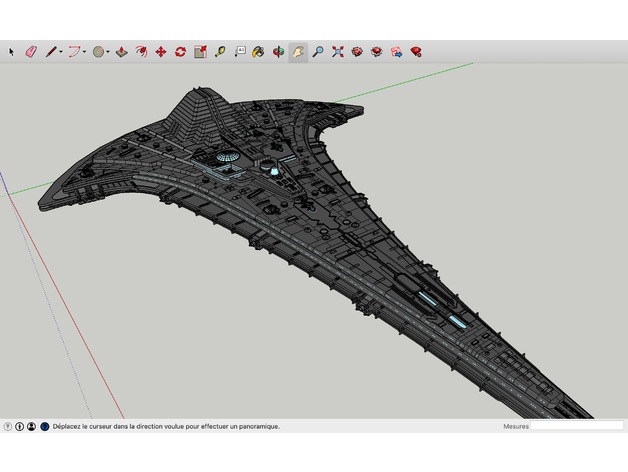The height and width of the screenshot is (472, 628).
Task: Choose the red Move arrows tool
Action: click(x=161, y=52)
